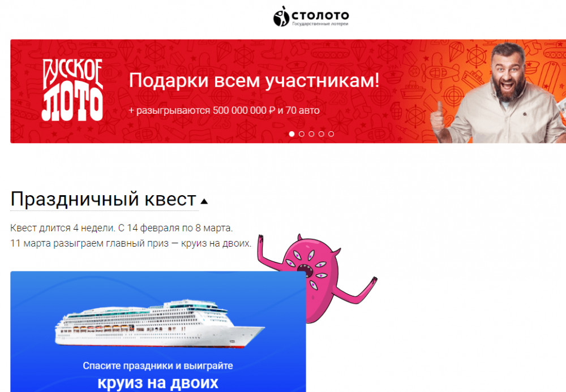Click the Спасите праздники и выиграйте text
Image resolution: width=566 pixels, height=392 pixels.
coord(158,365)
